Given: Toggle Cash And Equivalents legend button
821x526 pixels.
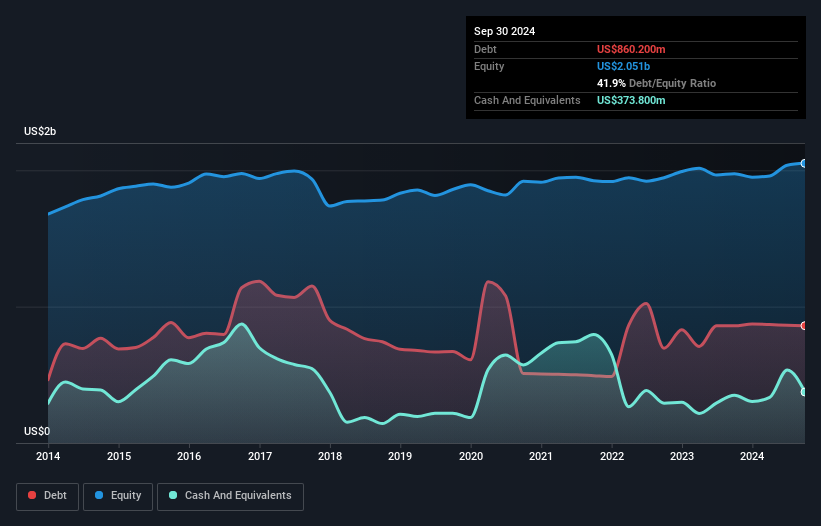Looking at the screenshot, I should (230, 496).
